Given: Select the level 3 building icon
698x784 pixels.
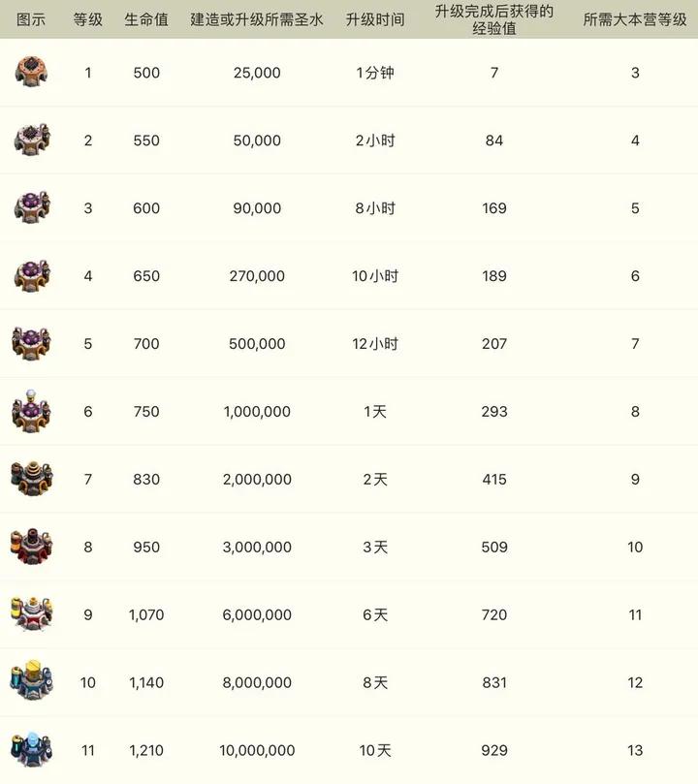Looking at the screenshot, I should coord(32,208).
